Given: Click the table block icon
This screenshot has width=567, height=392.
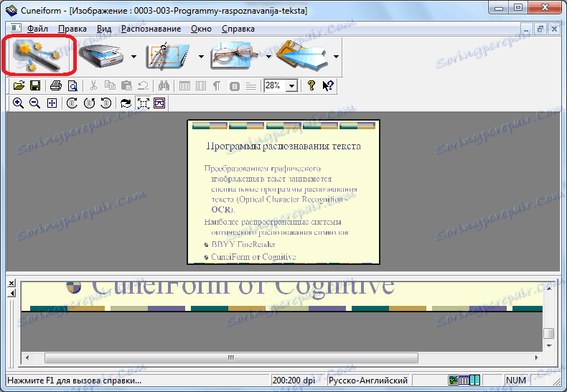Looking at the screenshot, I should 184,85.
